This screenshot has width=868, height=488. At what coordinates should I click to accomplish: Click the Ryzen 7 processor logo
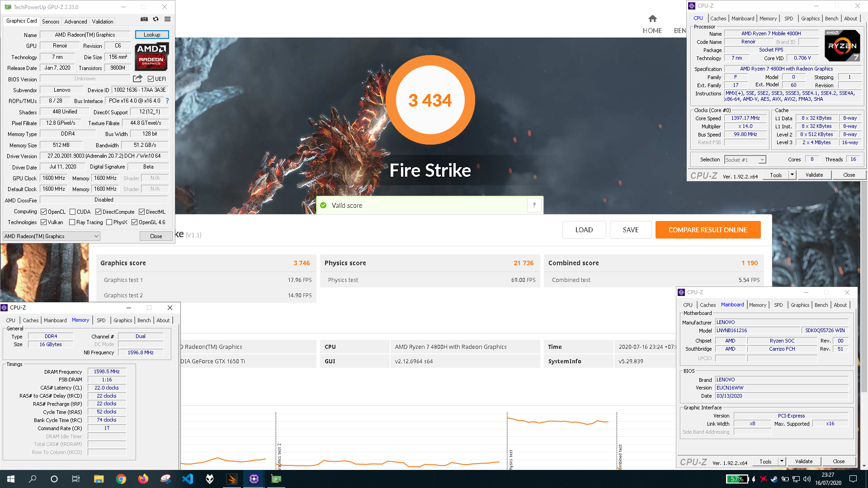click(x=842, y=46)
